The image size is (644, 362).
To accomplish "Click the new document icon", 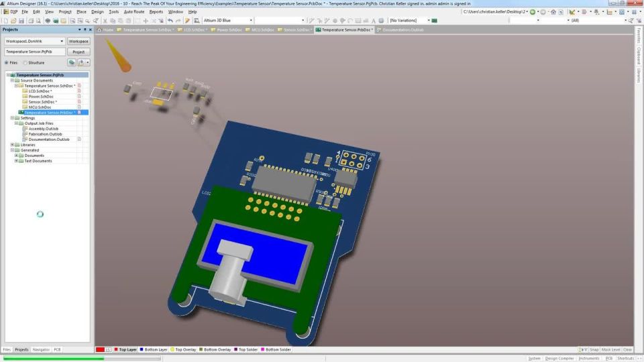I will [x=6, y=21].
